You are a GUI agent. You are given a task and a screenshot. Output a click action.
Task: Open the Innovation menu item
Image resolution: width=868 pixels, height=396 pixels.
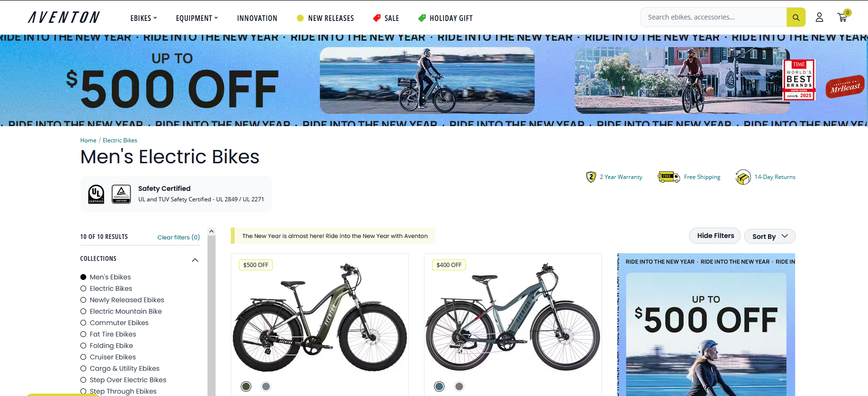[257, 18]
